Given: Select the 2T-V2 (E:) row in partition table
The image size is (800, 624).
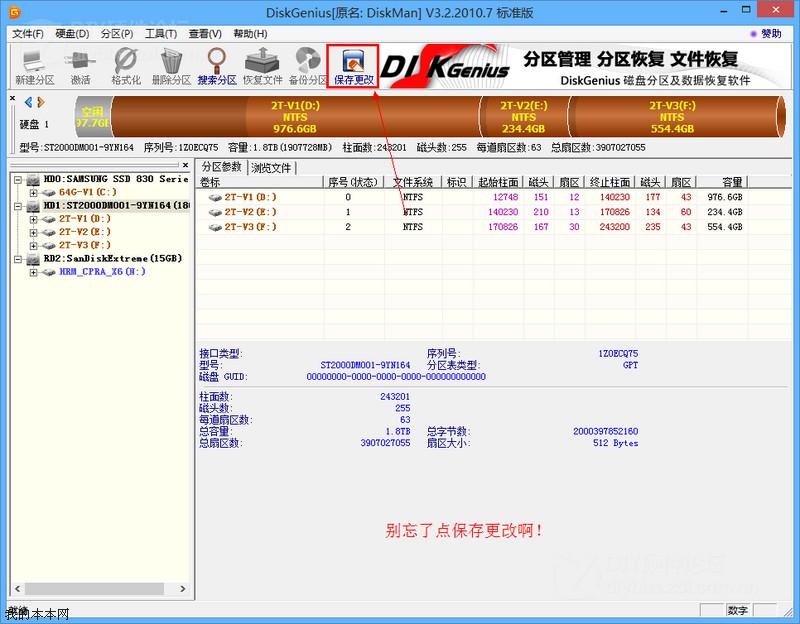Looking at the screenshot, I should (474, 212).
